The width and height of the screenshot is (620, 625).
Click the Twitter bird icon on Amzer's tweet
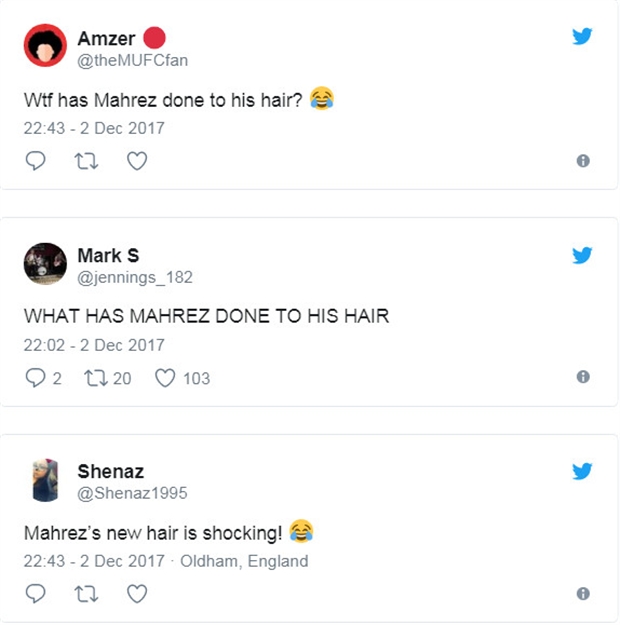tap(582, 36)
